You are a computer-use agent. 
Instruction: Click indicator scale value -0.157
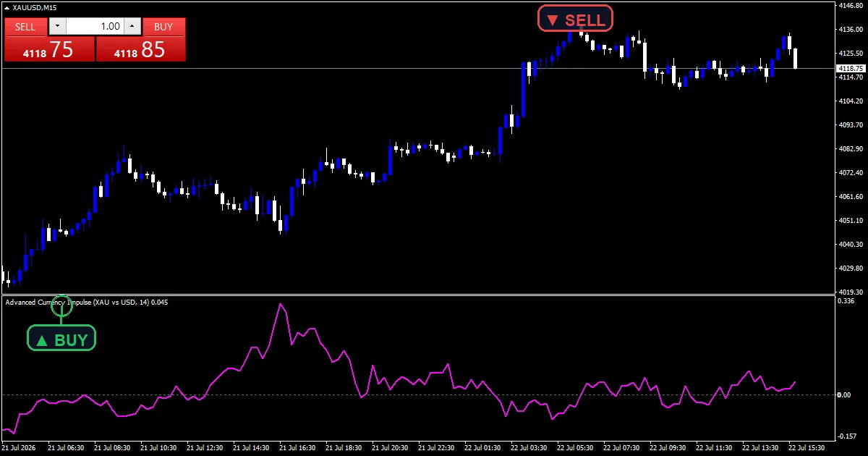pos(846,436)
